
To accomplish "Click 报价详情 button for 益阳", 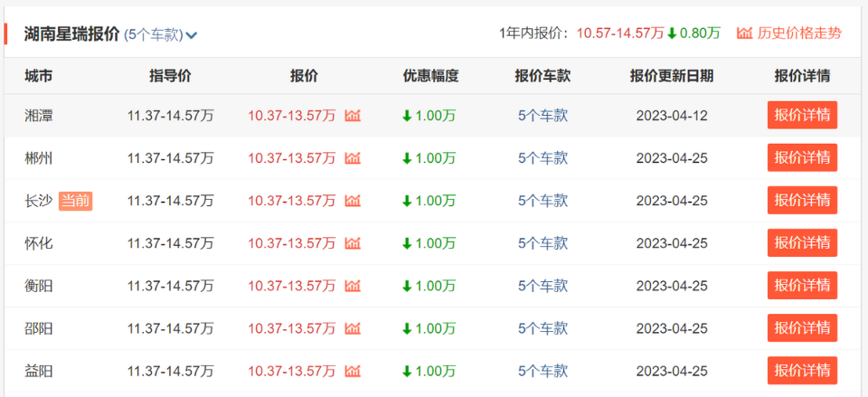I will (x=802, y=371).
